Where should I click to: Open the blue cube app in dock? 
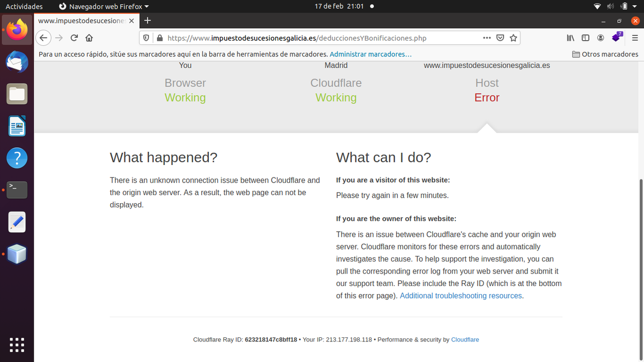[x=17, y=254]
